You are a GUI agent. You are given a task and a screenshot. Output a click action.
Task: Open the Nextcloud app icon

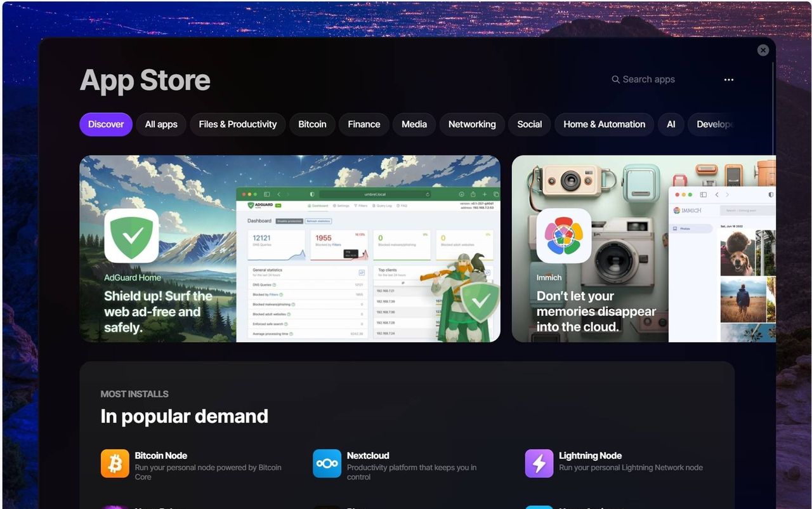coord(327,463)
